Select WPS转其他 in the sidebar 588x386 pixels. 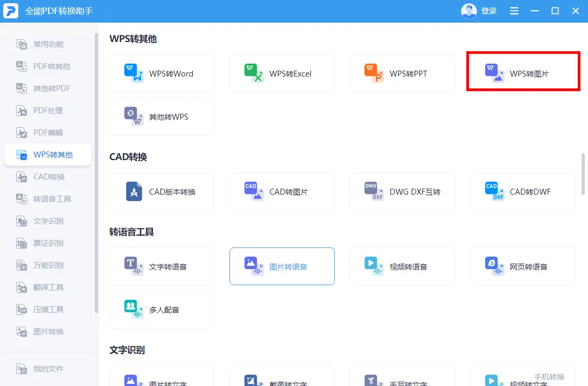pos(48,155)
